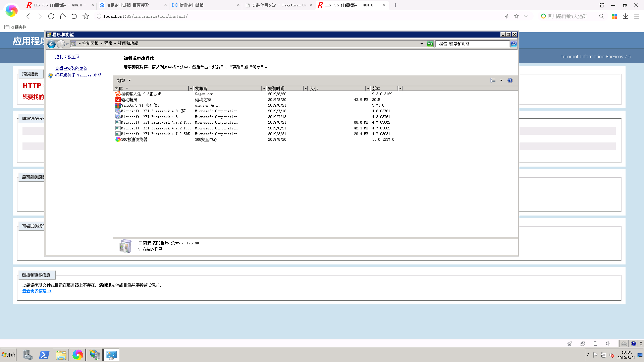The height and width of the screenshot is (362, 644).
Task: Open 查看已安装的更新 link
Action: tap(71, 68)
